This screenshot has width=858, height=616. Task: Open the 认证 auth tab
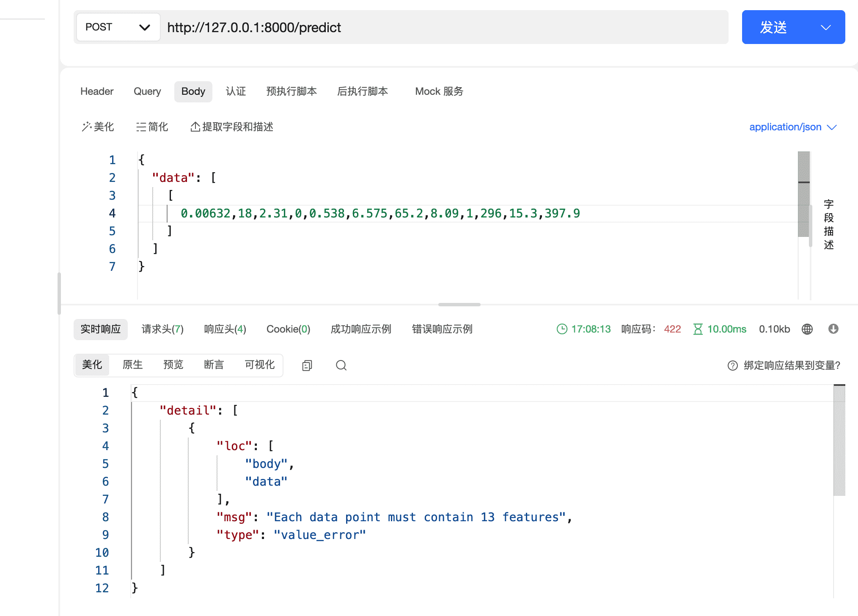point(236,91)
